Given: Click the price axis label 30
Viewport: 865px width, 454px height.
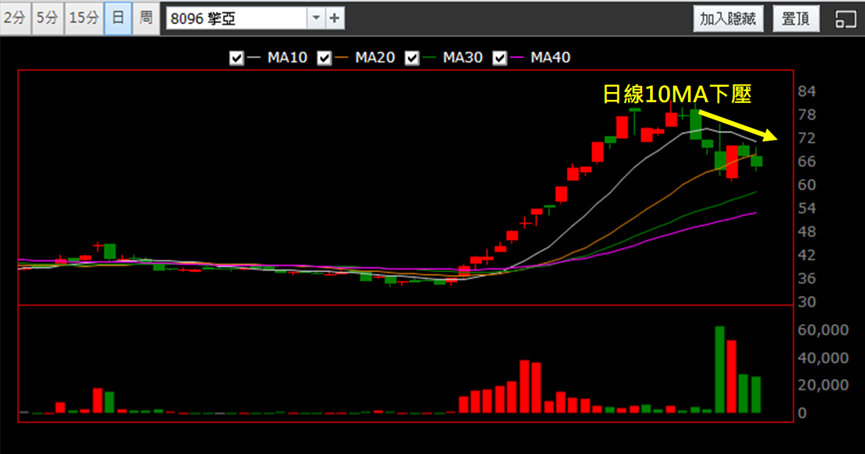Looking at the screenshot, I should point(806,302).
